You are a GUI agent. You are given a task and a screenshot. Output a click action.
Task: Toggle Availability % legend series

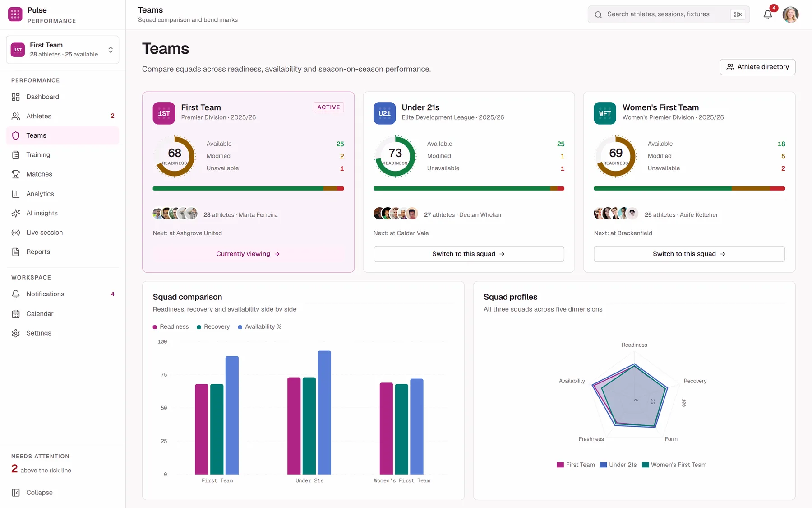pos(260,327)
